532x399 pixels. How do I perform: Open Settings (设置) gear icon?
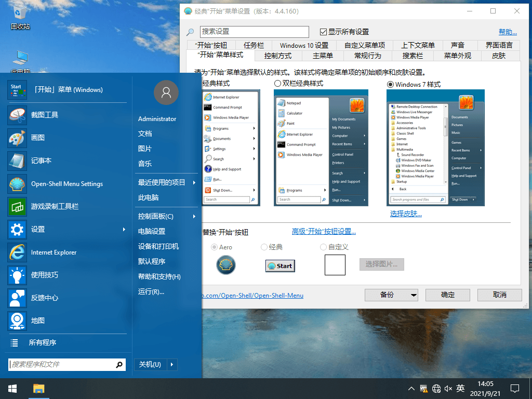(17, 230)
